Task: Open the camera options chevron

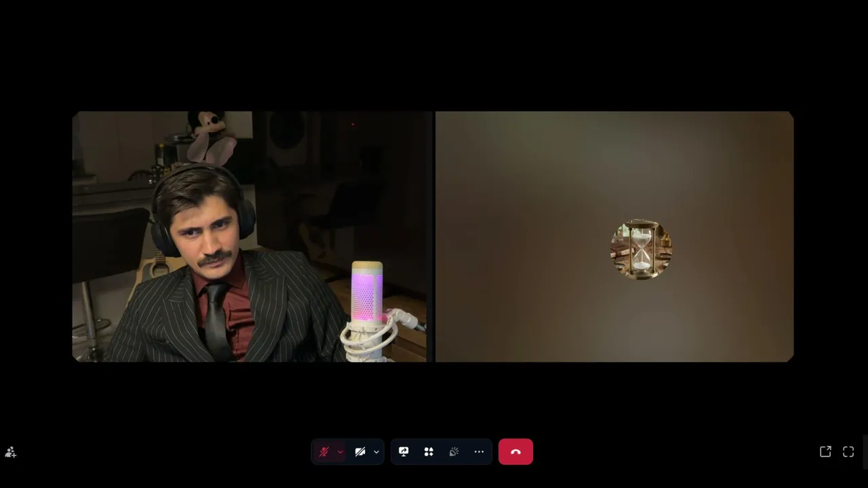Action: point(376,452)
